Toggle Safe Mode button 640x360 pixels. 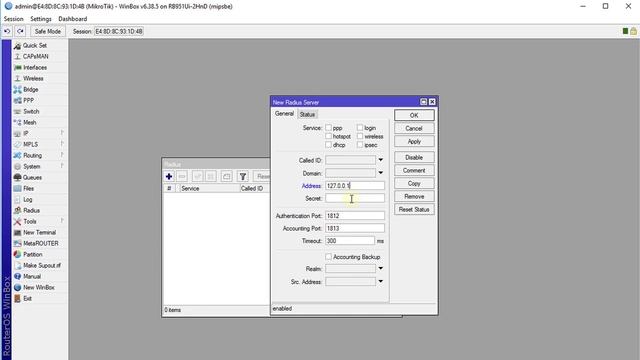pyautogui.click(x=47, y=31)
